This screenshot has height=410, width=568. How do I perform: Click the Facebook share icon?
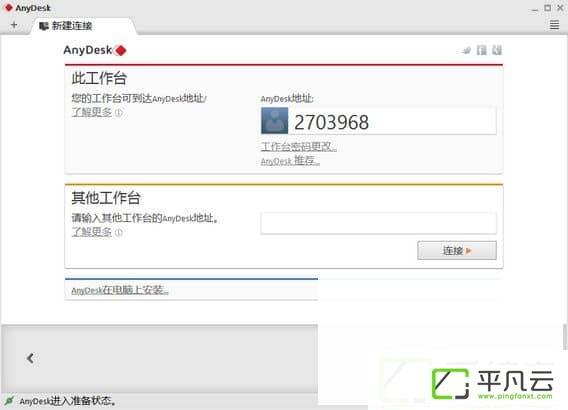click(x=481, y=50)
